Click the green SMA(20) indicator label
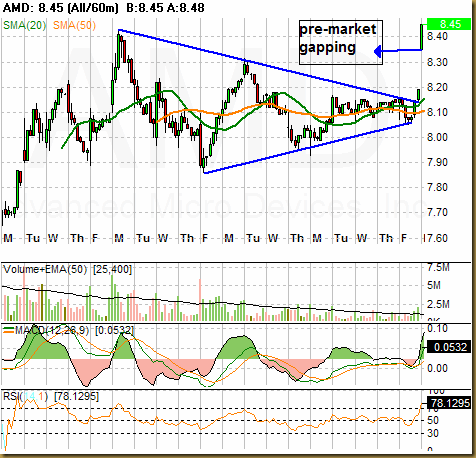Screen dimensions: 476x458 coord(24,25)
